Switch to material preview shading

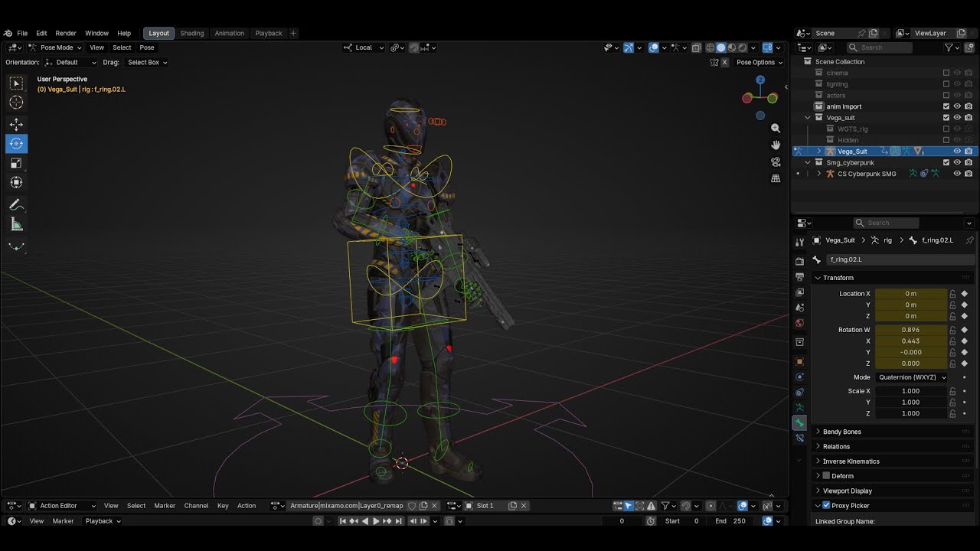point(731,47)
